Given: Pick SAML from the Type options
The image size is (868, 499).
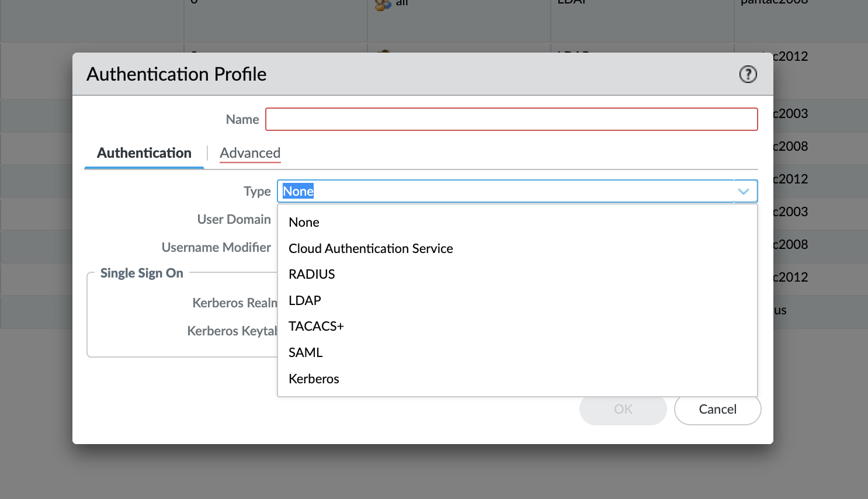Looking at the screenshot, I should [x=305, y=352].
